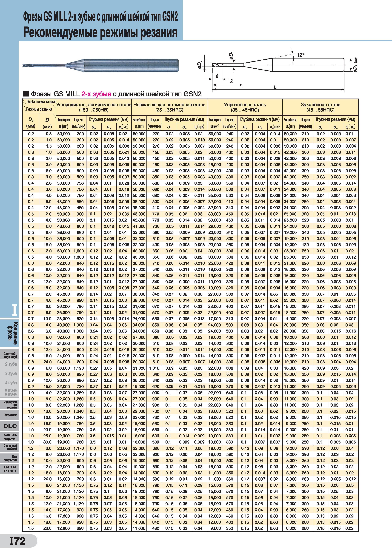Screen dimensions: 392x555
Task: Click the feed value '1,190'
Action: (78, 368)
